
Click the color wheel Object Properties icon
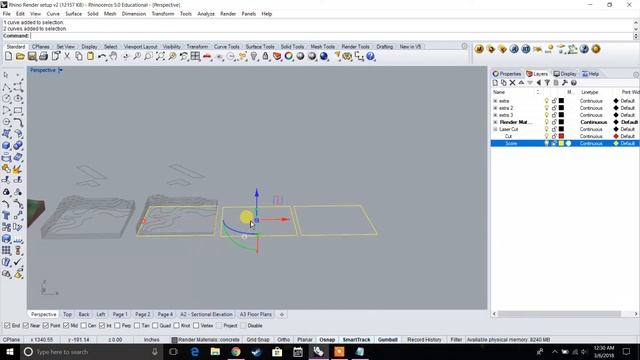289,56
